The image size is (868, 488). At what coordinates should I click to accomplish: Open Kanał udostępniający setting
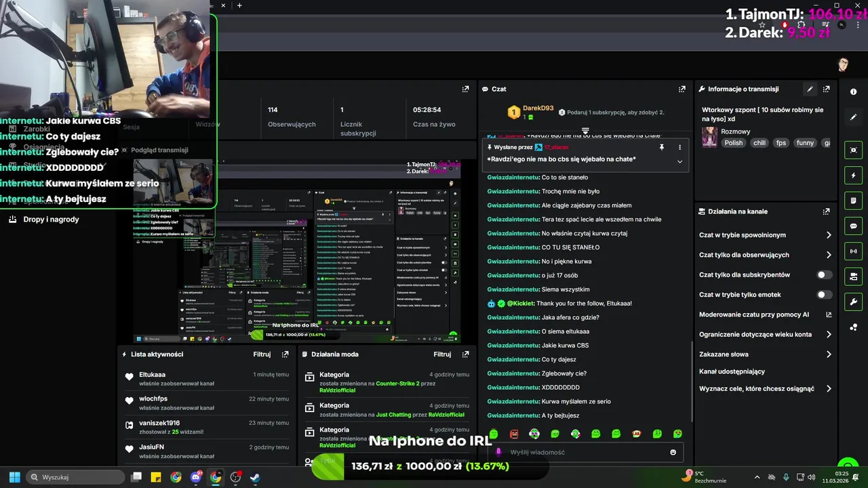pyautogui.click(x=732, y=371)
